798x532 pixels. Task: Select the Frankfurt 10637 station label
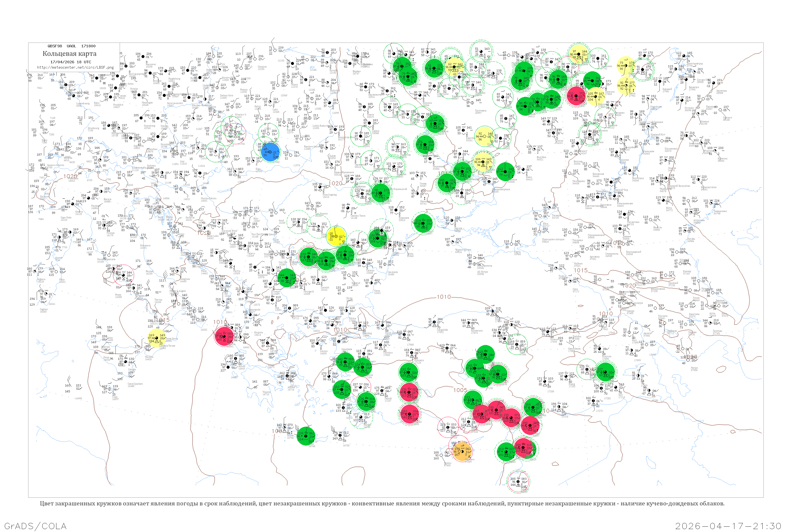[x=118, y=106]
